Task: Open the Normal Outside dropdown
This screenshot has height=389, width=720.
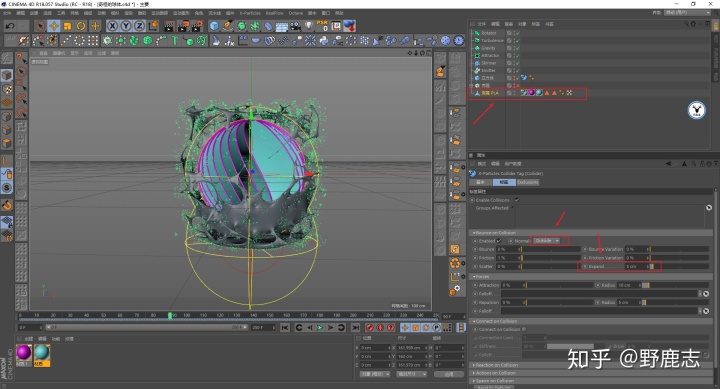Action: [546, 241]
